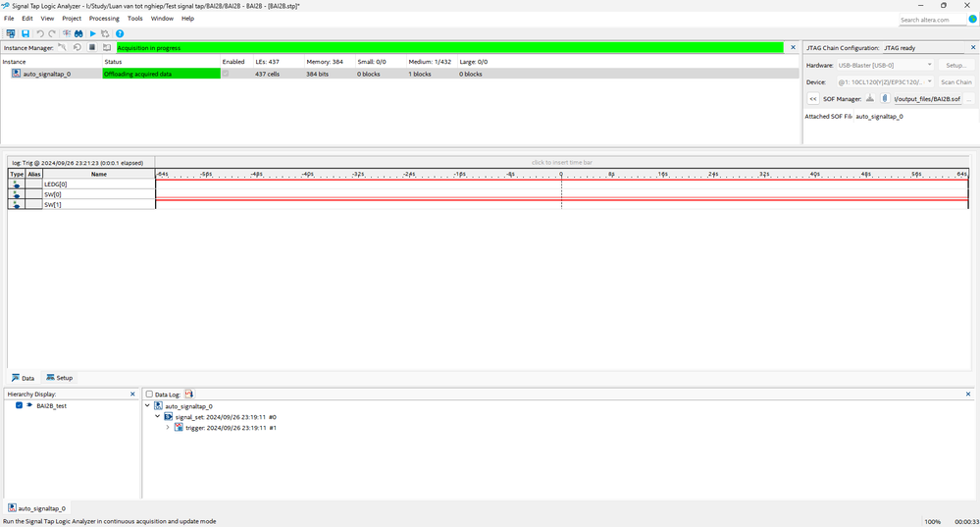Open the Window menu

(x=162, y=19)
